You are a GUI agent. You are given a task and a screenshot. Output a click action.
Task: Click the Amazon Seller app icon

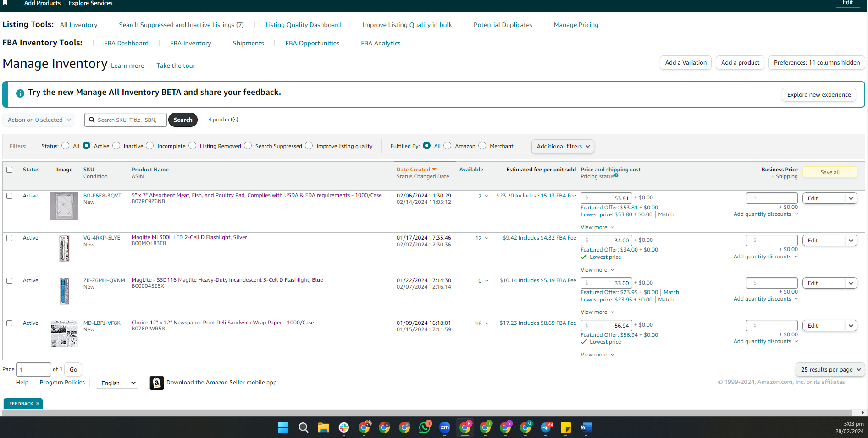coord(157,383)
